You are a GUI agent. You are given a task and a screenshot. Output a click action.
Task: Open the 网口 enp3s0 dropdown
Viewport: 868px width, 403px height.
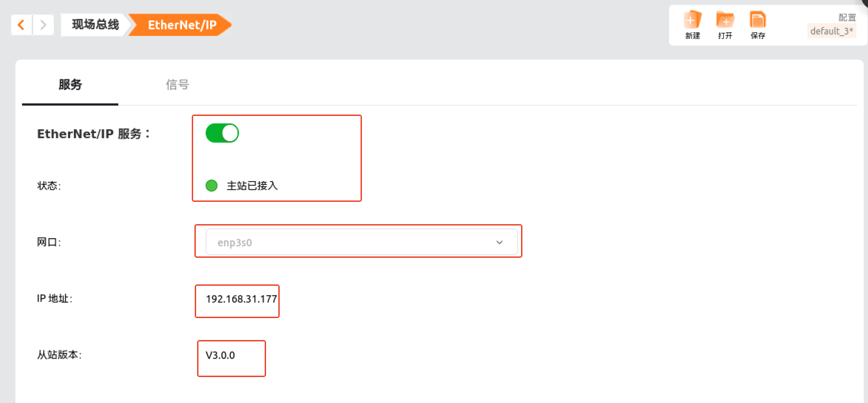[x=362, y=242]
